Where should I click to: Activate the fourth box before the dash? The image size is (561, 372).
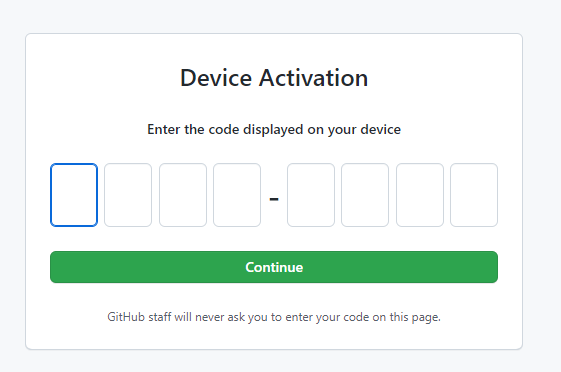click(x=237, y=195)
